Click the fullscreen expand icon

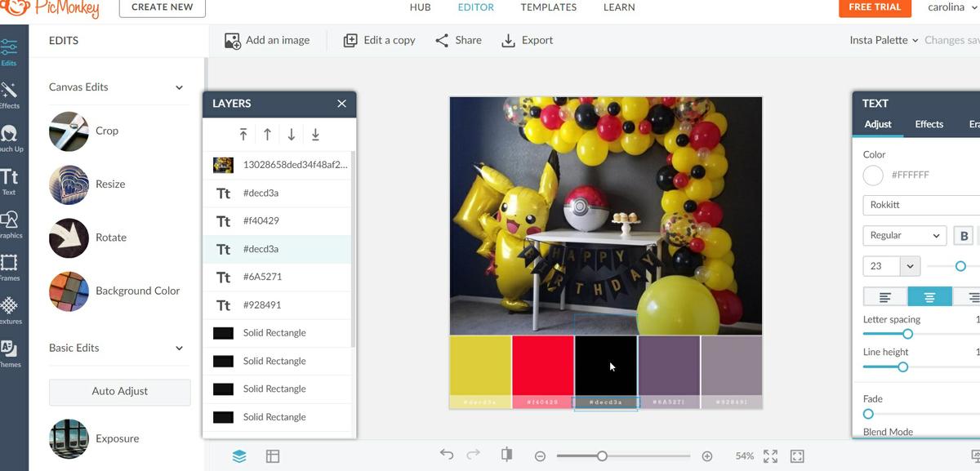770,456
